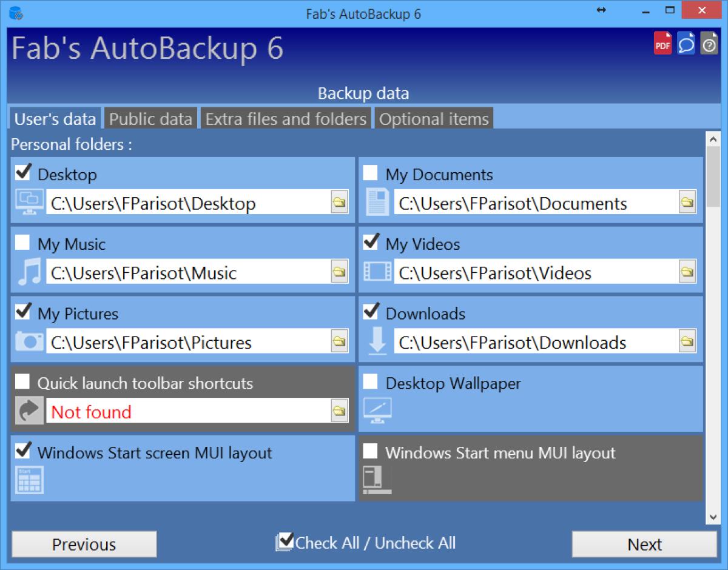Open the Extra files and folders tab
Image resolution: width=728 pixels, height=570 pixels.
point(285,119)
